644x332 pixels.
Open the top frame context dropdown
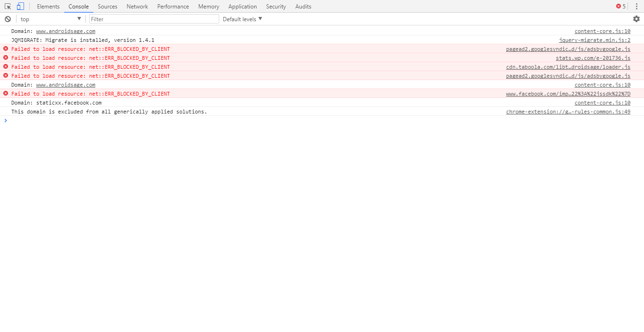click(x=50, y=19)
